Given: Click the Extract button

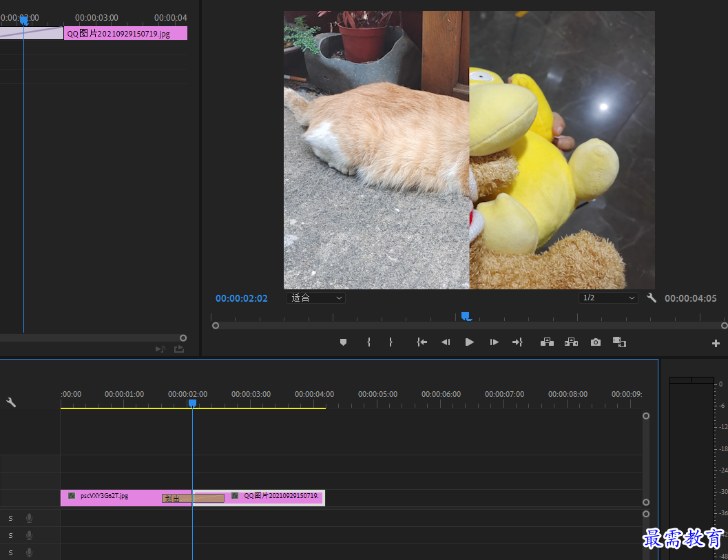Looking at the screenshot, I should (571, 342).
